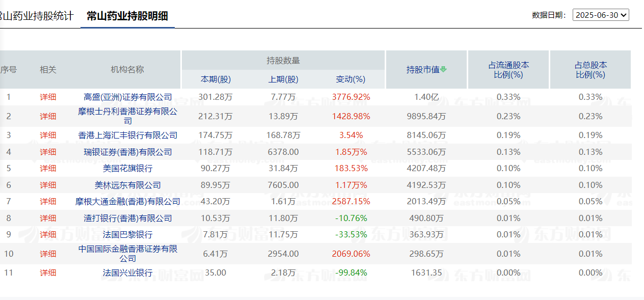644x300 pixels.
Task: Click the 机构名称 column header
Action: [127, 70]
